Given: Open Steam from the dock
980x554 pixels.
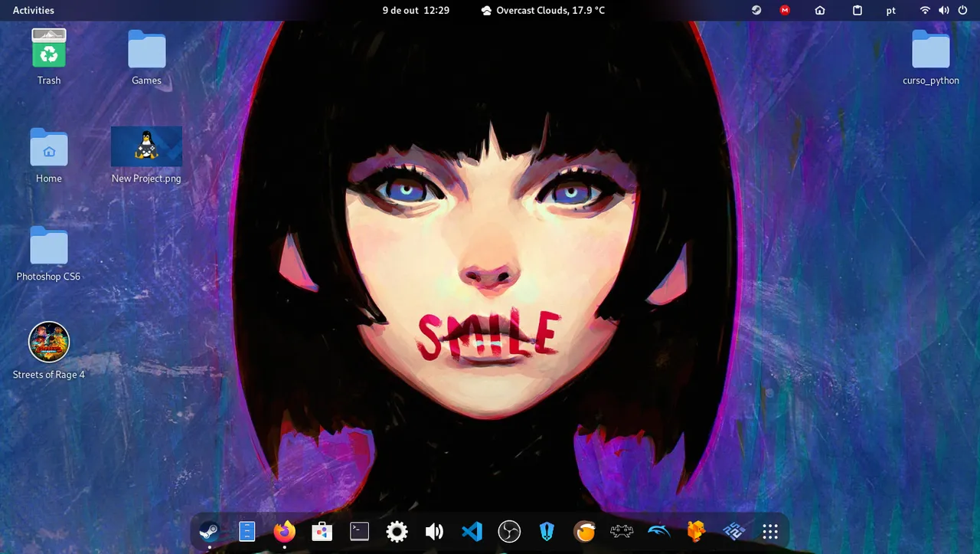Looking at the screenshot, I should coord(209,531).
